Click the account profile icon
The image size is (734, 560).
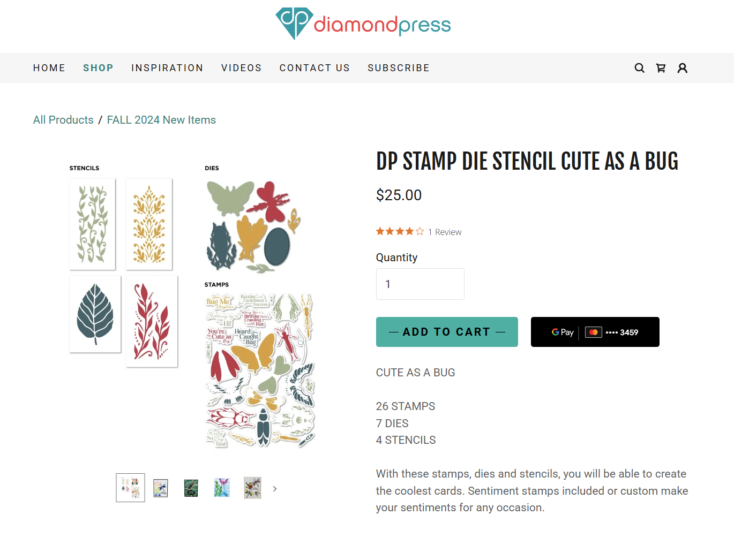(682, 67)
